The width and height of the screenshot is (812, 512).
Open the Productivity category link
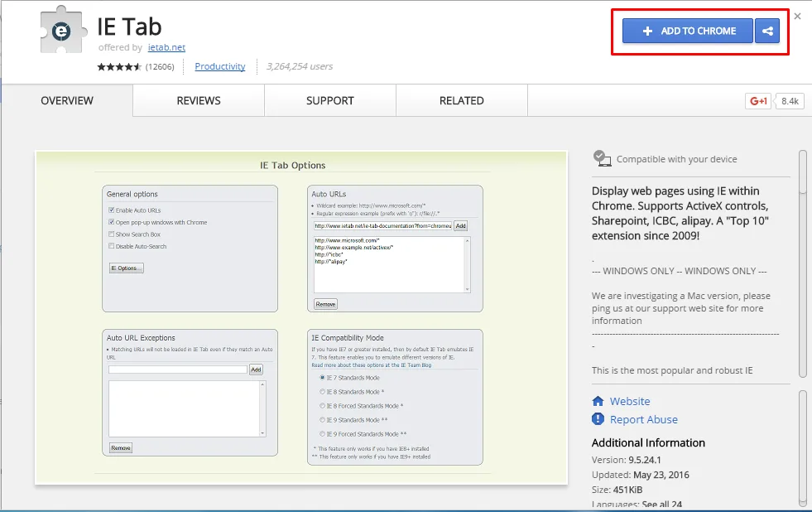point(219,66)
